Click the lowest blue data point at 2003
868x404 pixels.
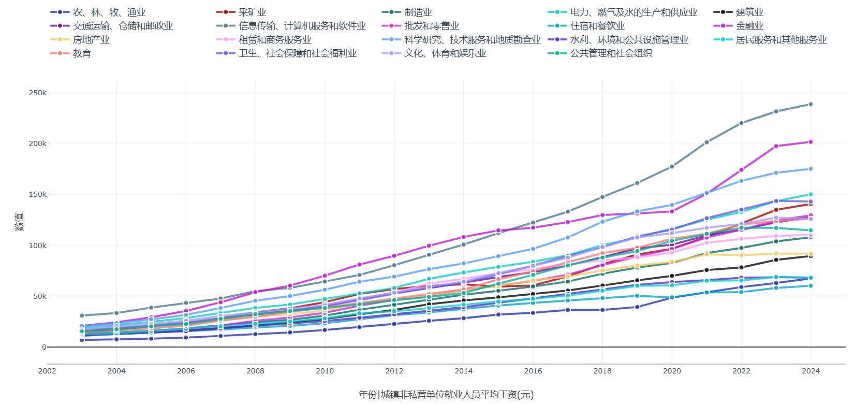point(82,340)
